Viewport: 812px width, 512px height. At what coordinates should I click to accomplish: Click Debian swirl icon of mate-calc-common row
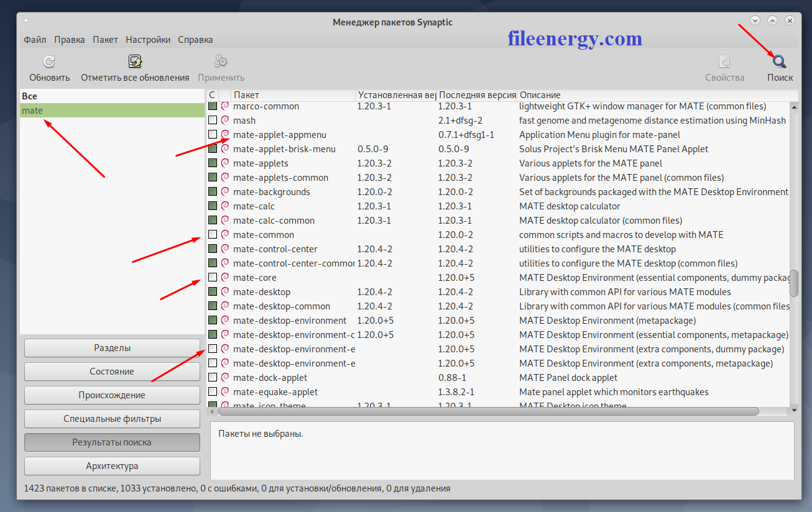click(x=225, y=220)
